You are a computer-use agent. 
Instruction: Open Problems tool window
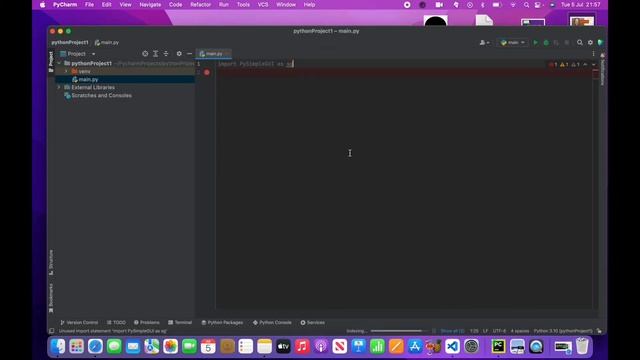click(147, 322)
